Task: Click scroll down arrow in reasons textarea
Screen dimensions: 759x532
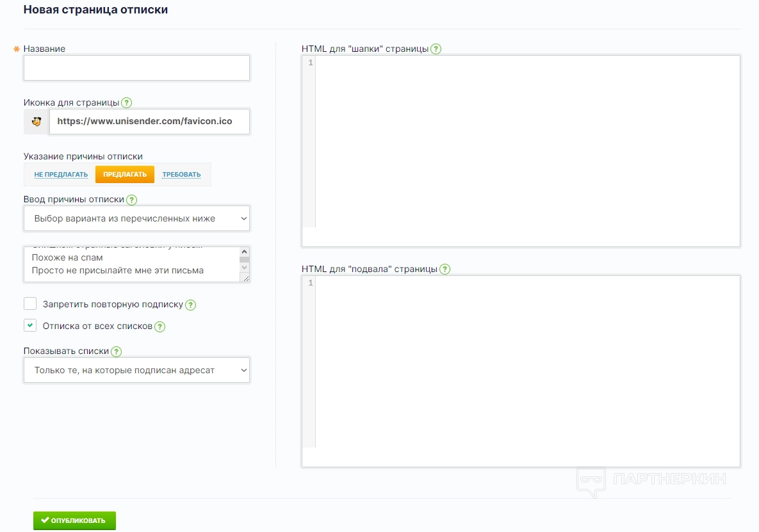Action: [245, 267]
